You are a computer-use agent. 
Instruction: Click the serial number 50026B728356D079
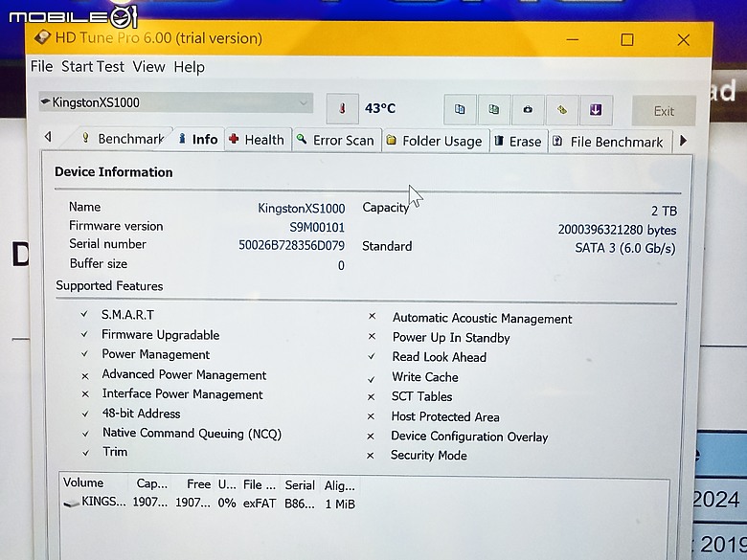coord(291,245)
